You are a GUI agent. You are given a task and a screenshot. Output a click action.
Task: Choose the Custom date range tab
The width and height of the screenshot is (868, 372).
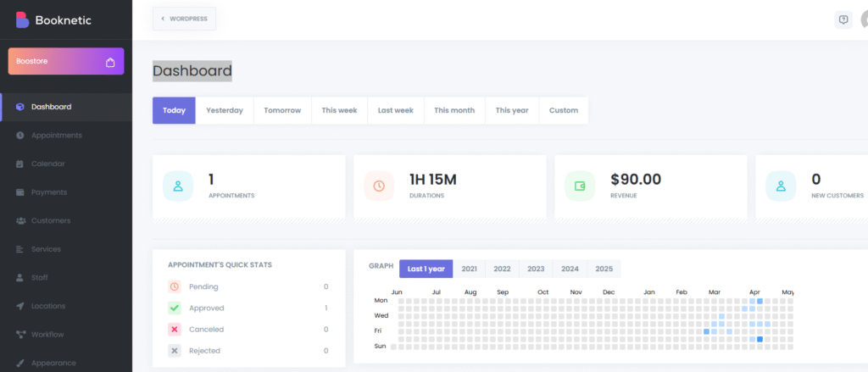point(564,110)
